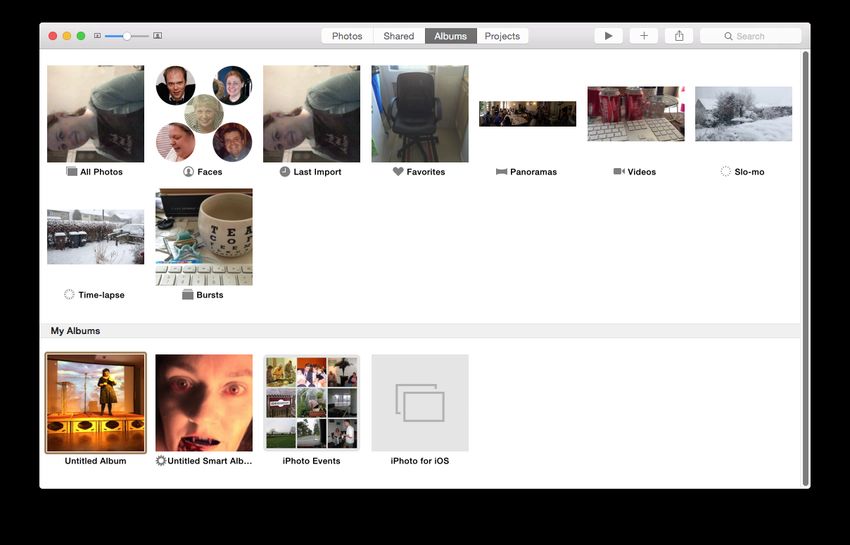Viewport: 850px width, 545px height.
Task: Open the Projects tab
Action: 502,36
